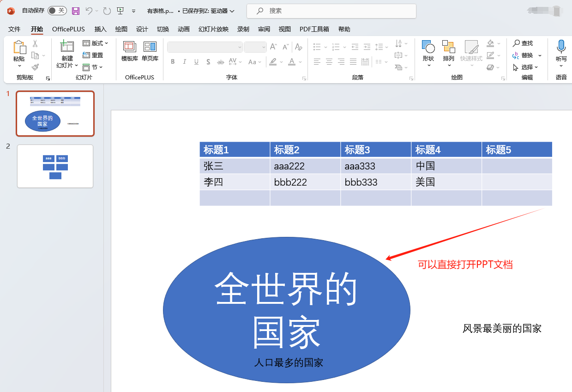Click the 形状 (Shapes) icon
Viewport: 572px width, 392px height.
428,47
